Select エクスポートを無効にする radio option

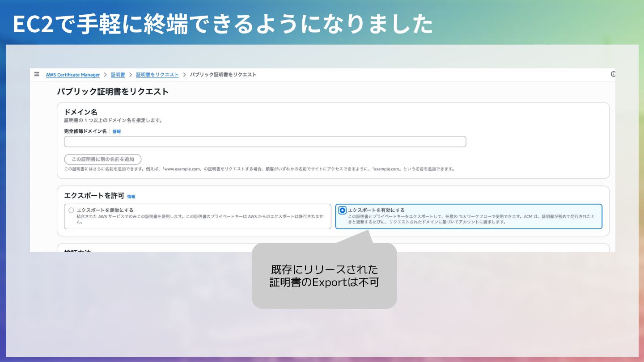coord(71,210)
